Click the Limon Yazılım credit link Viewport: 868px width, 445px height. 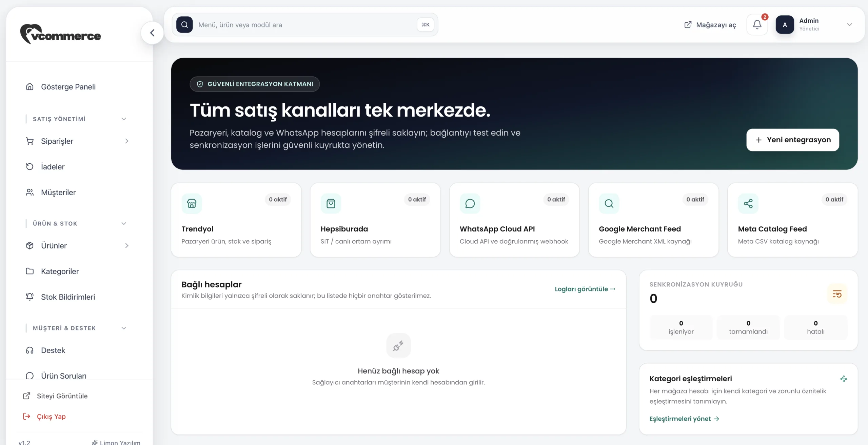pyautogui.click(x=116, y=442)
